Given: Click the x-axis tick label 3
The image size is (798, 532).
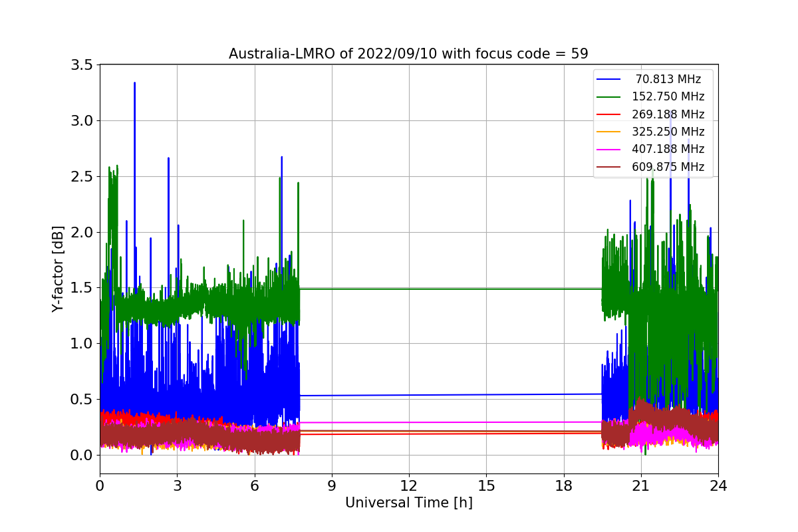Looking at the screenshot, I should 177,486.
